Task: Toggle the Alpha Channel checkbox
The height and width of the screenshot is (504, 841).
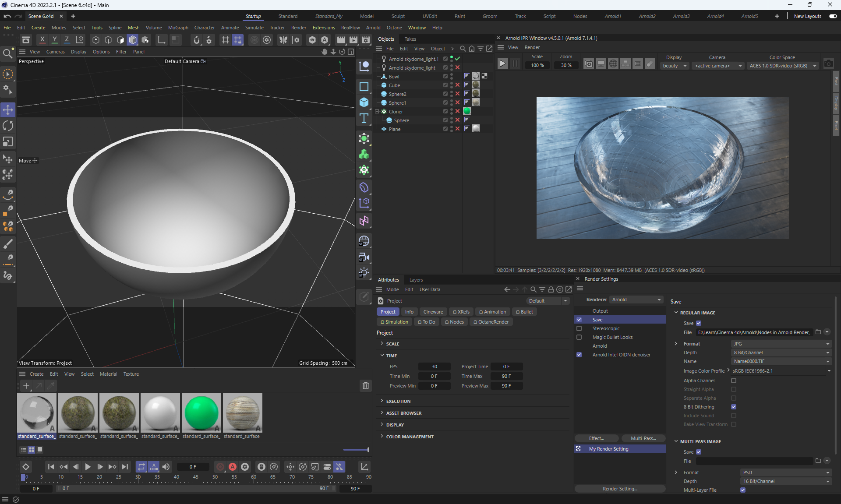Action: [734, 381]
